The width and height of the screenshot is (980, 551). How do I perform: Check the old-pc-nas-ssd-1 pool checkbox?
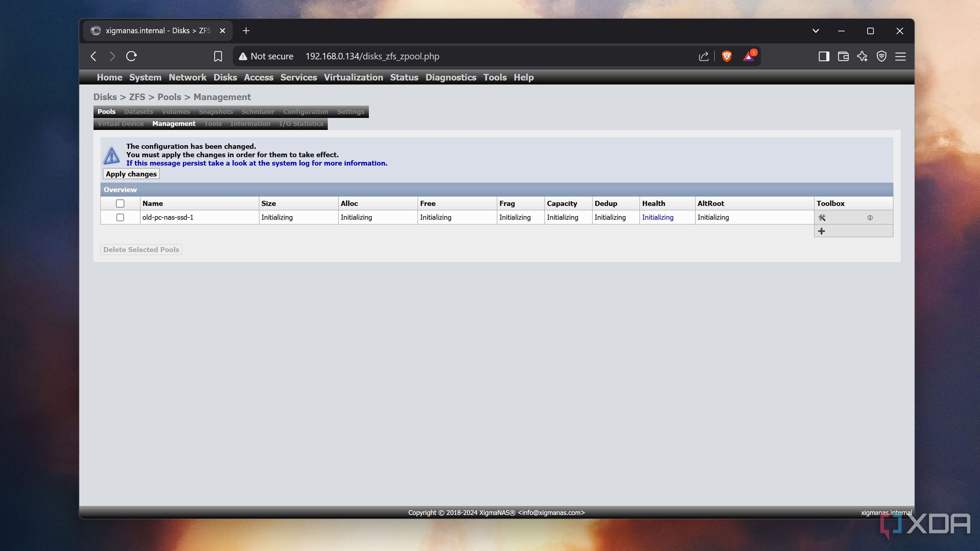(x=120, y=217)
